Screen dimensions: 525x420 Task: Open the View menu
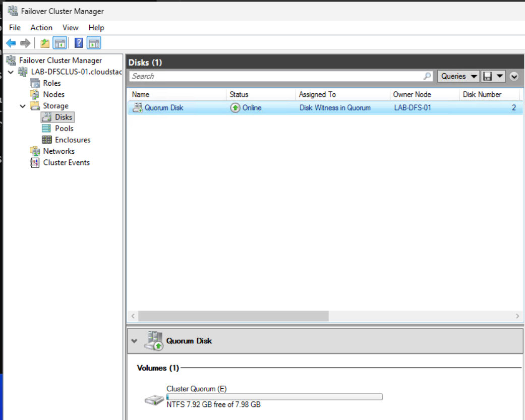70,28
